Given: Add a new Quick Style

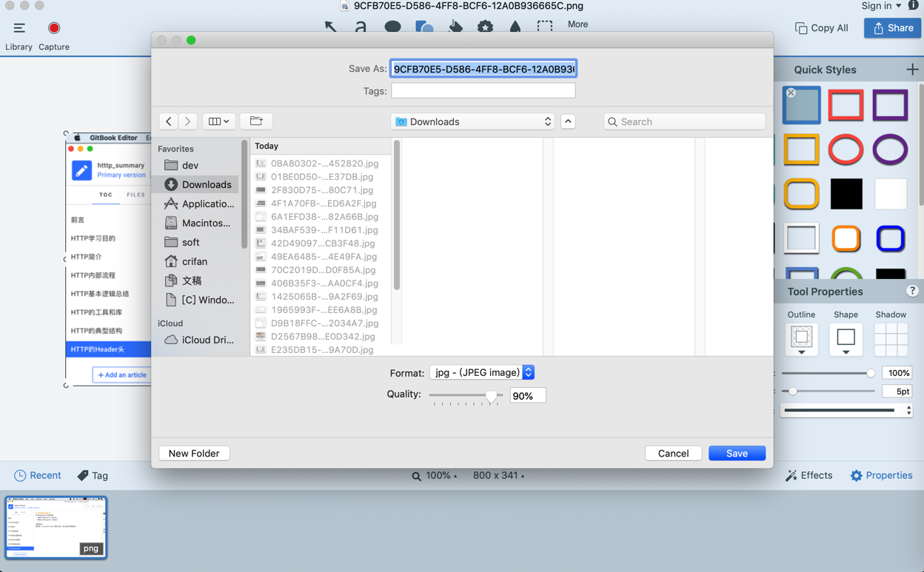Looking at the screenshot, I should tap(912, 70).
